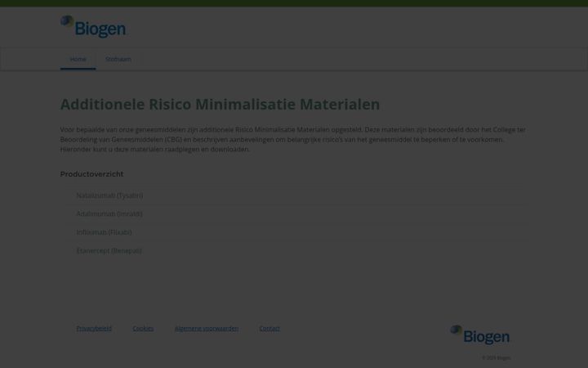Click the Additionele Risico Minimalisatie Materialen heading
Viewport: 588px width, 368px height.
(x=220, y=105)
